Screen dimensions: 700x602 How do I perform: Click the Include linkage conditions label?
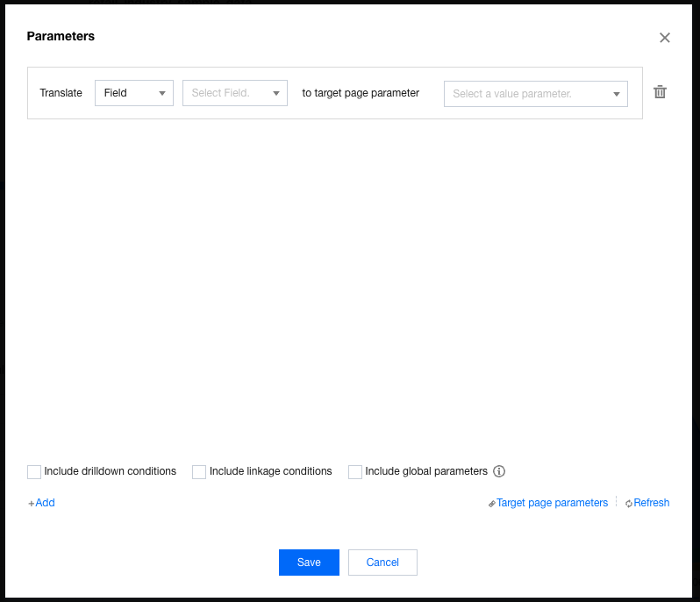pyautogui.click(x=270, y=471)
